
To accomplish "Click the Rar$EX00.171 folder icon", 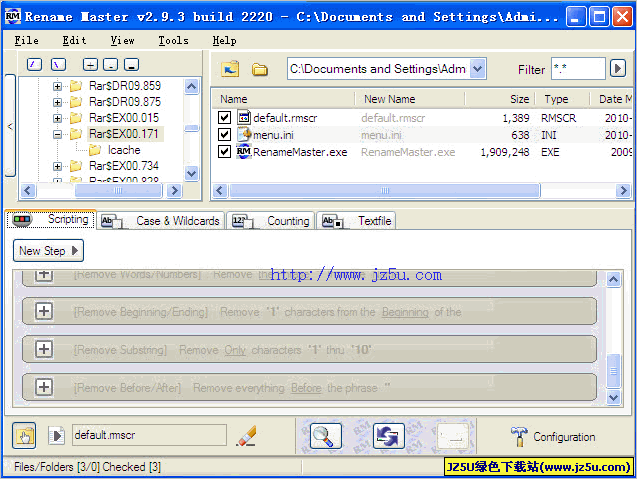I will 76,133.
